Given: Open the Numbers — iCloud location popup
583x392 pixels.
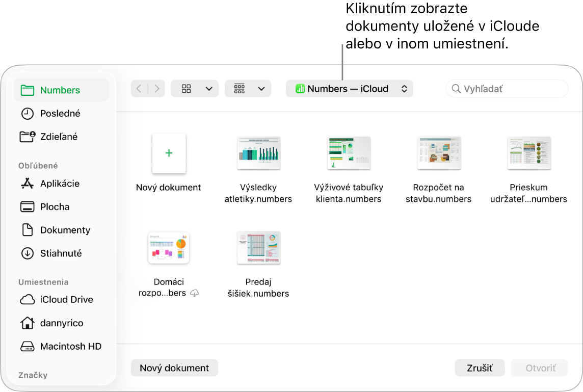Looking at the screenshot, I should pos(350,89).
